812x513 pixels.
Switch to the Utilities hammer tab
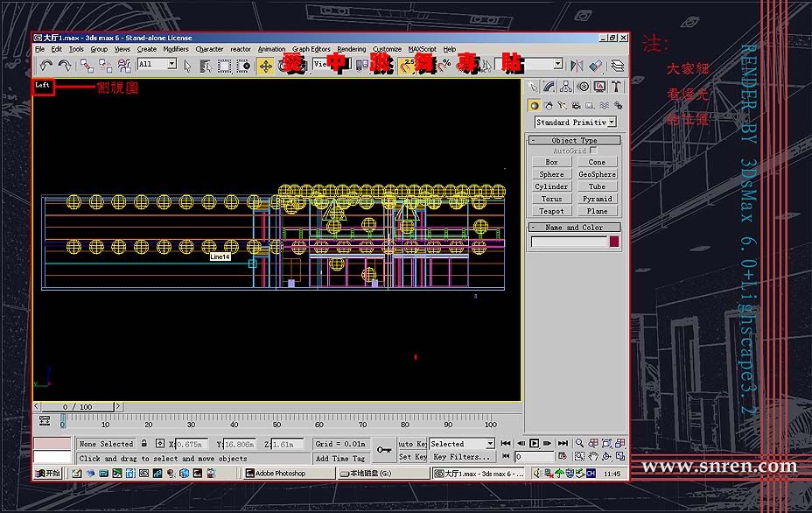[616, 87]
